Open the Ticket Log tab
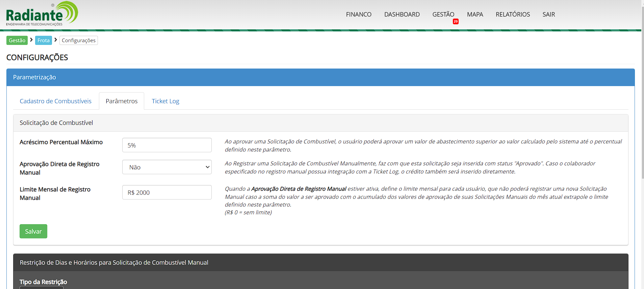Viewport: 644px width, 289px height. click(165, 101)
